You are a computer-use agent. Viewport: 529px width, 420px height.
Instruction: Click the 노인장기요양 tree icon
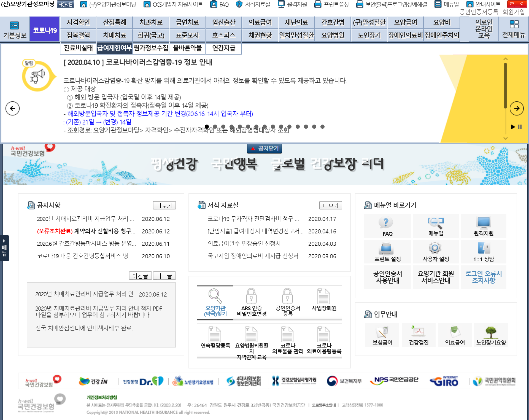tap(491, 332)
